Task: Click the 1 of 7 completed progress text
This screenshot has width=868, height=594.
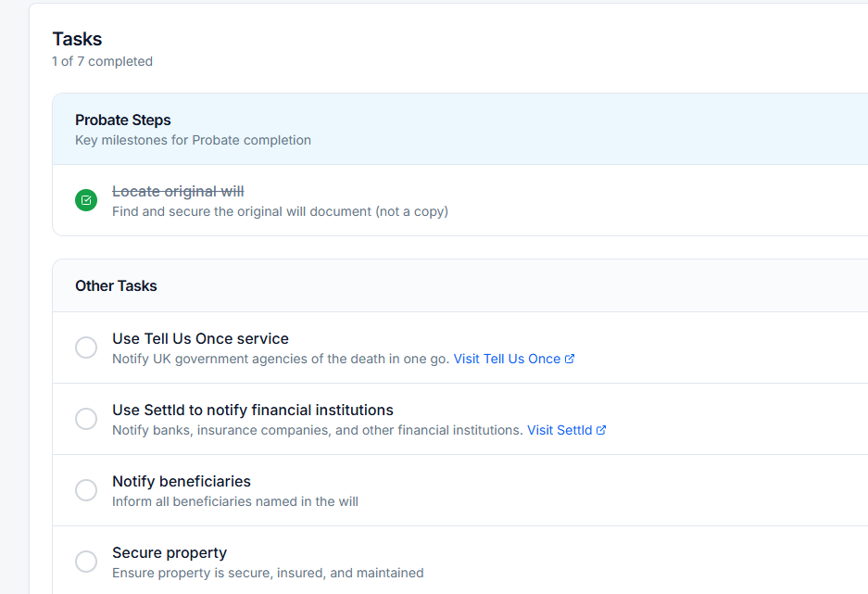Action: (102, 61)
